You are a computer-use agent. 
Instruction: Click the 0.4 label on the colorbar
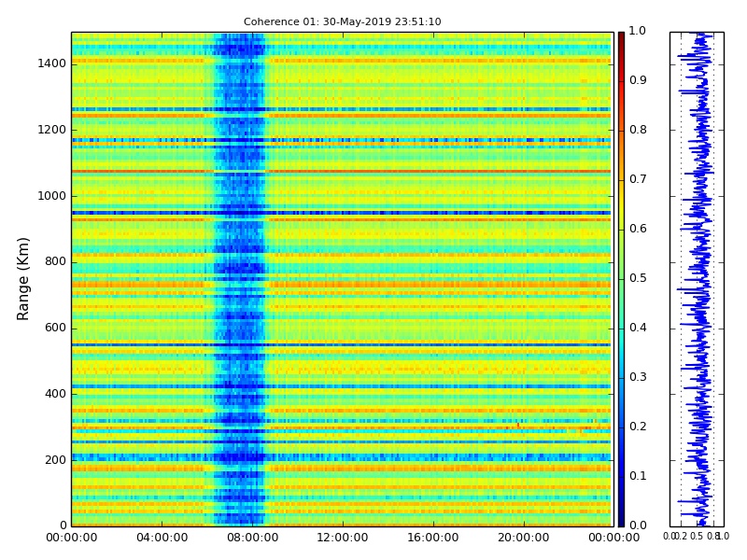point(638,328)
